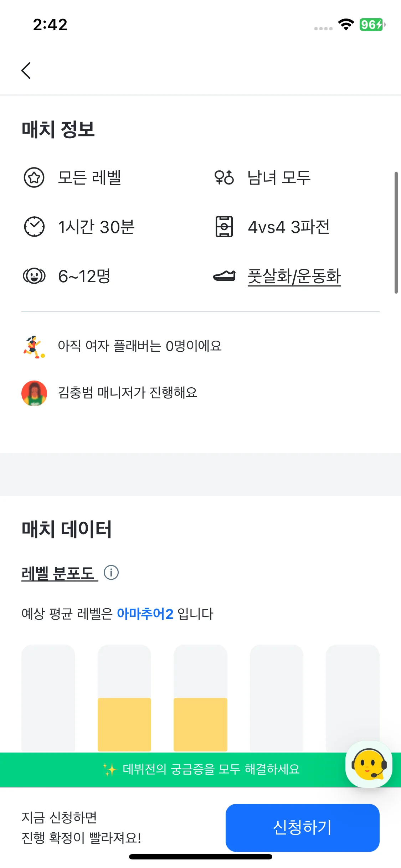The width and height of the screenshot is (401, 868).
Task: Tap the female runner icon
Action: (x=34, y=346)
